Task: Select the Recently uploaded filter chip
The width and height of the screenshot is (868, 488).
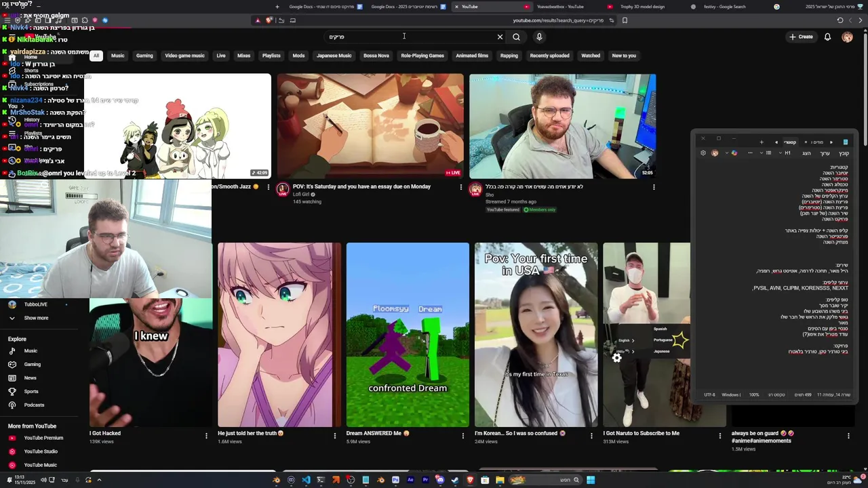Action: pyautogui.click(x=549, y=56)
